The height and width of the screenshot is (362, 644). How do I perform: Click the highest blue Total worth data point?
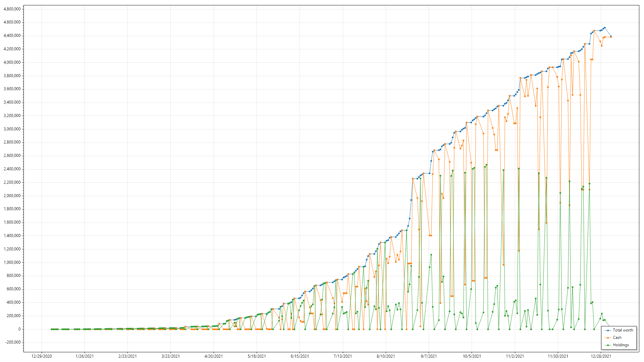coord(605,28)
